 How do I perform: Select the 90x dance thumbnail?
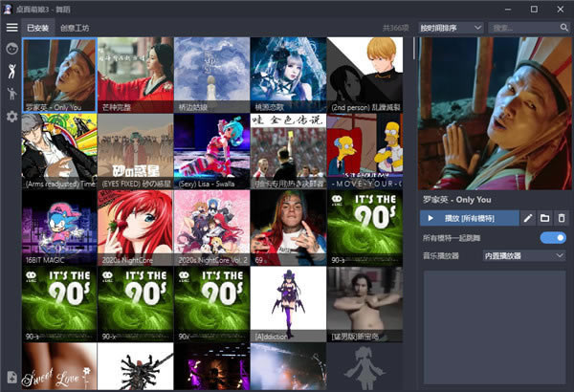(212, 304)
